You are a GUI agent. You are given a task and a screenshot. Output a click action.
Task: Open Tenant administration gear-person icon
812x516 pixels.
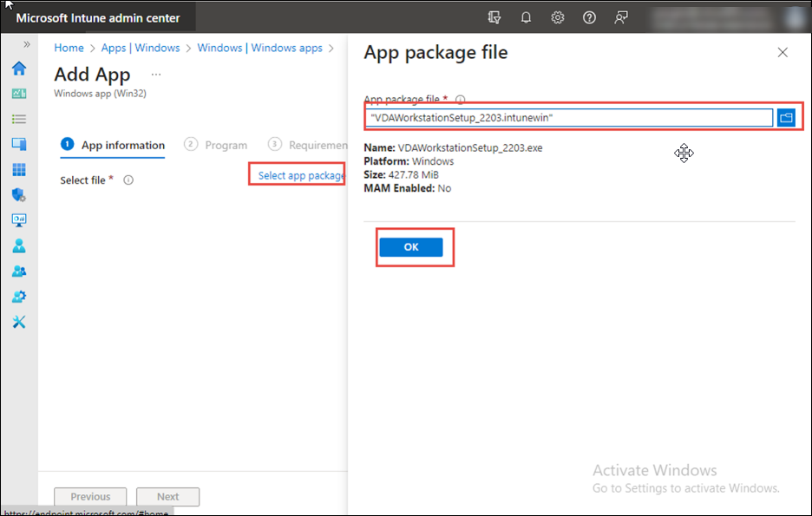point(19,296)
